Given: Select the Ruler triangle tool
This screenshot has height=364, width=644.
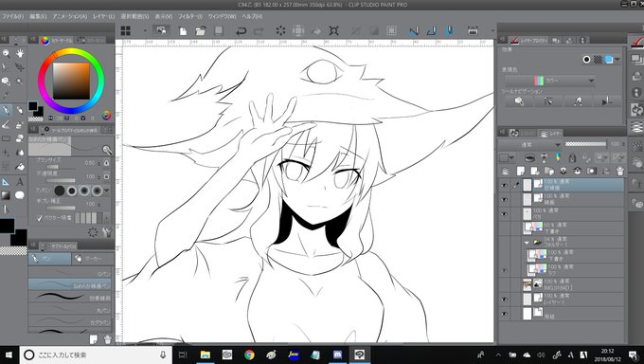Looking at the screenshot, I should [7, 181].
